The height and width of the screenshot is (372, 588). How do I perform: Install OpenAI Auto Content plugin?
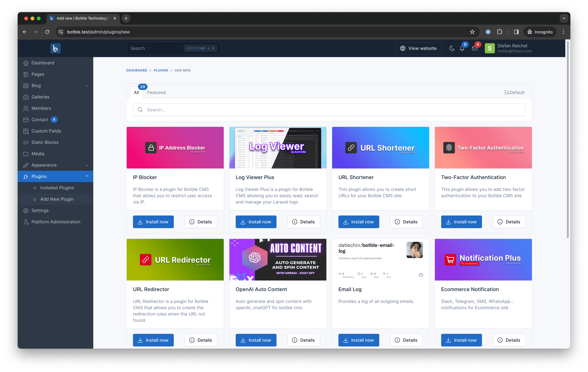pyautogui.click(x=256, y=340)
